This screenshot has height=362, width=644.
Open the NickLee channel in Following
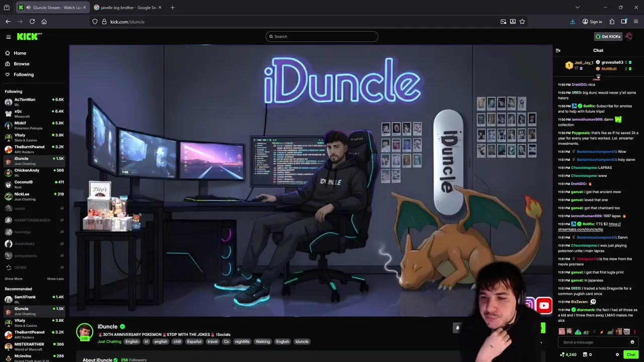click(34, 196)
